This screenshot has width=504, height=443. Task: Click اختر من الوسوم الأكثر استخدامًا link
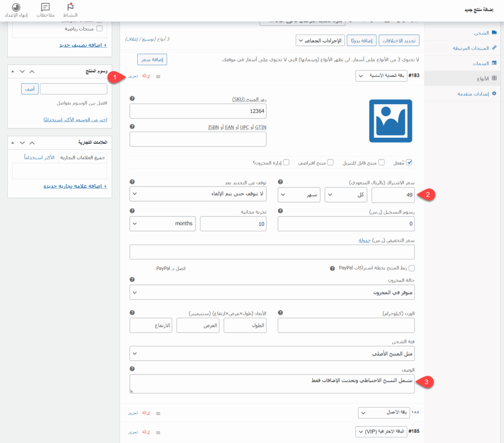pyautogui.click(x=75, y=120)
